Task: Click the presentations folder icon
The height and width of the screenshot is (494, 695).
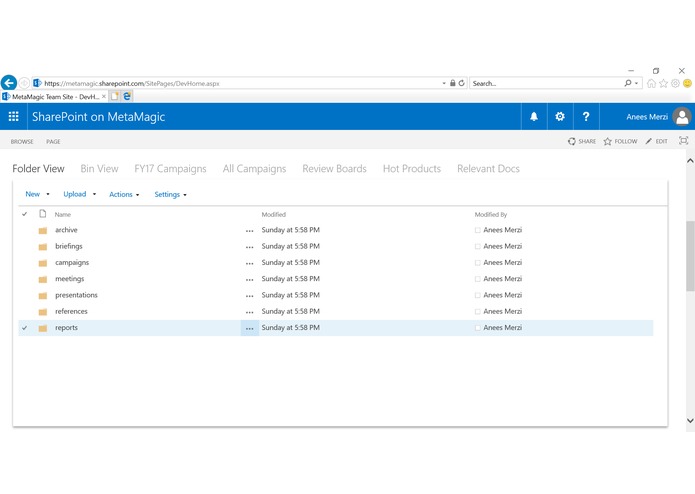Action: pyautogui.click(x=43, y=296)
